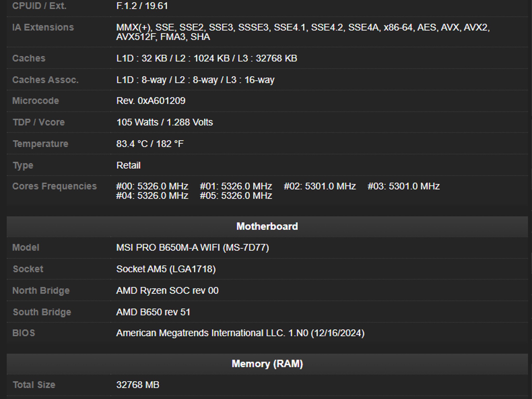Viewport: 532px width, 399px height.
Task: Select the Socket AM5 (LGA1718) value
Action: [166, 269]
